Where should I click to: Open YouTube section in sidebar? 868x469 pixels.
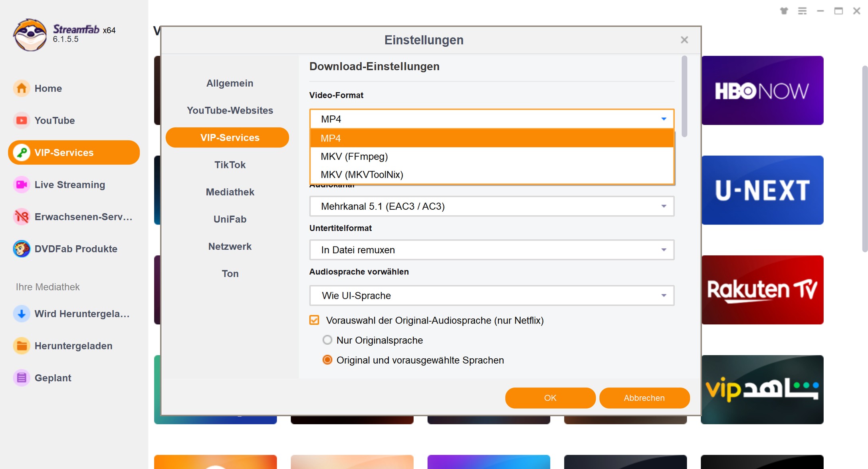[55, 120]
